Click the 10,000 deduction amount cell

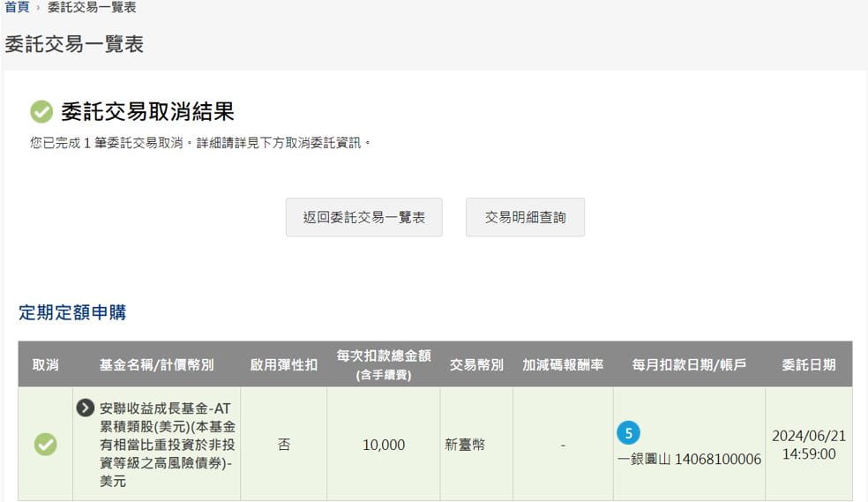tap(384, 446)
